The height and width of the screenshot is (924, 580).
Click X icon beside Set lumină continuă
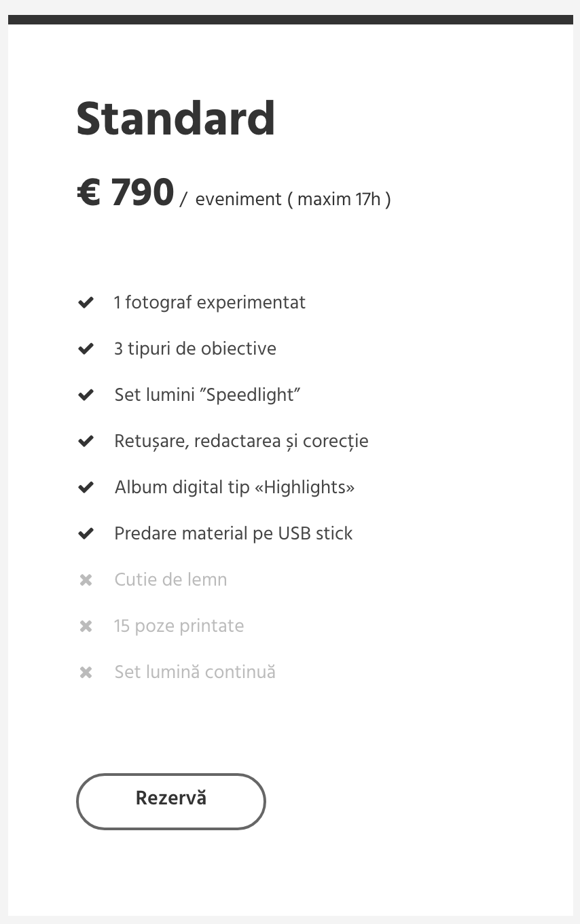click(x=86, y=673)
